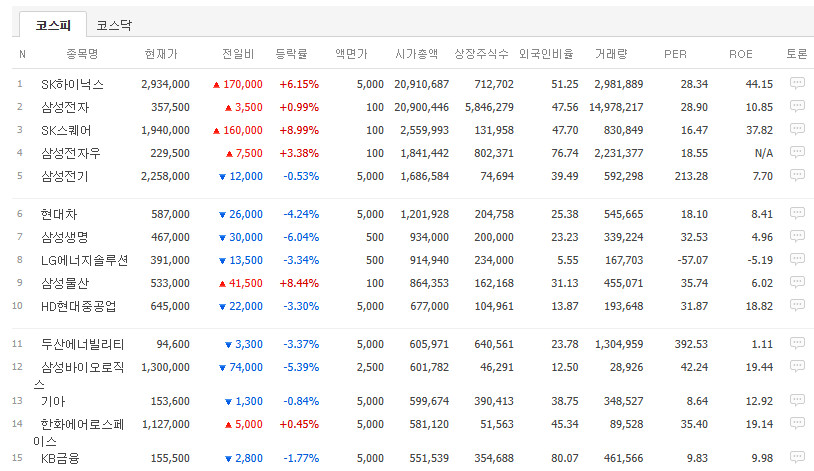Switch to the 코스피 tab

(53, 25)
